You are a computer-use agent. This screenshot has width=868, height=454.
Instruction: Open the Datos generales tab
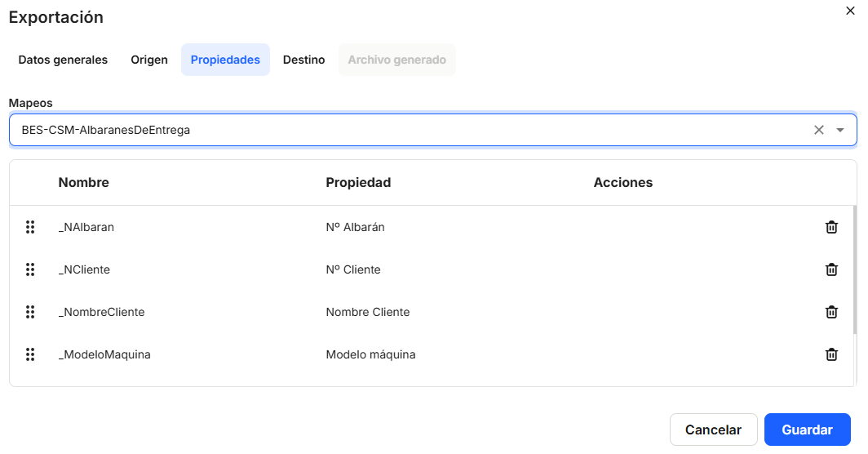pyautogui.click(x=63, y=60)
